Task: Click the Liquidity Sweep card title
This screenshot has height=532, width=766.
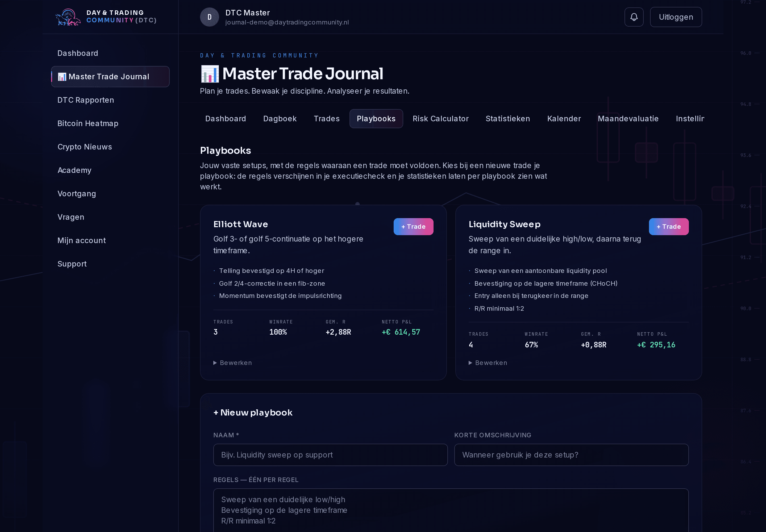Action: click(505, 224)
